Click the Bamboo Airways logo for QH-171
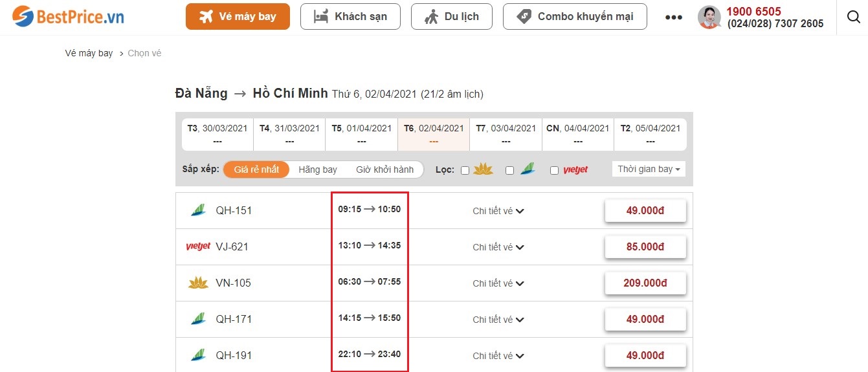Screen dimensions: 868x372 (197, 319)
